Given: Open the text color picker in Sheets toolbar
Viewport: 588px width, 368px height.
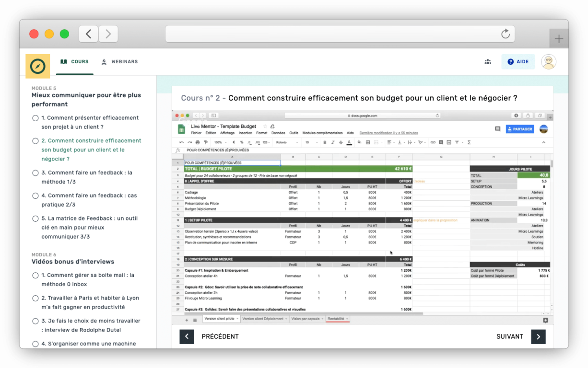Looking at the screenshot, I should (x=349, y=142).
